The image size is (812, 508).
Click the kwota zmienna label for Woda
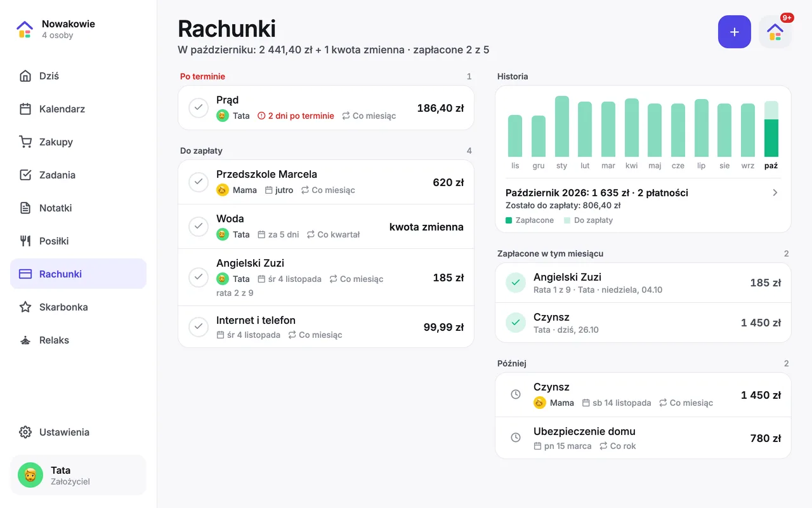click(x=426, y=227)
